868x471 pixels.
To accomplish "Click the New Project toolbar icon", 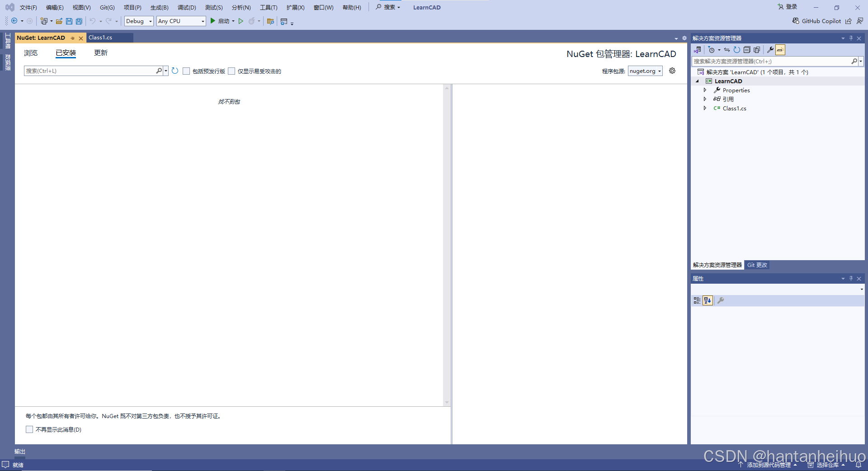I will 44,21.
